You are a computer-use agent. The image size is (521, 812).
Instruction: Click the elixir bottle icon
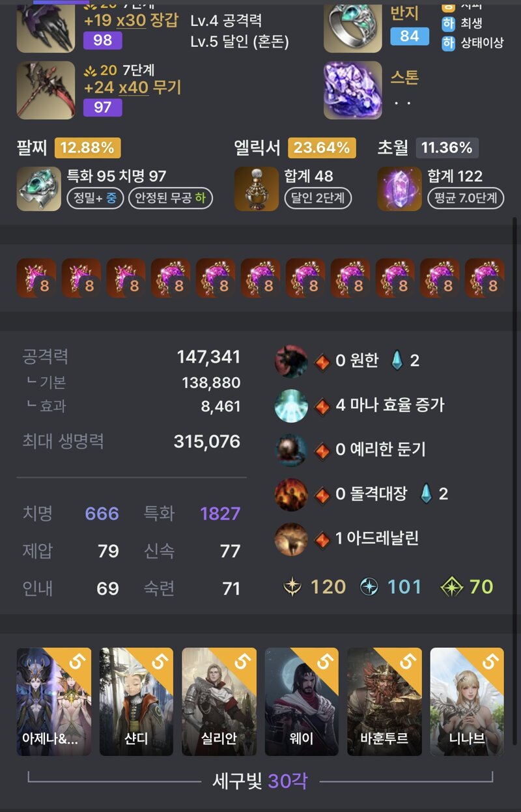(x=256, y=188)
